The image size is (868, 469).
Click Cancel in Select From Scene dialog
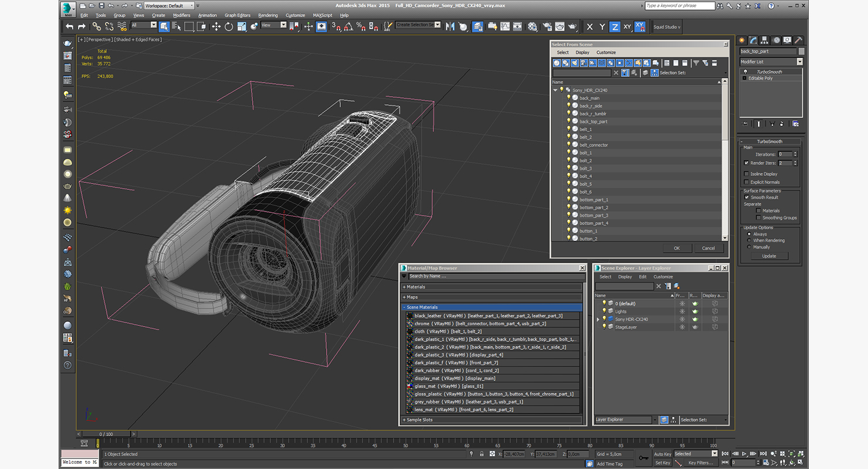(x=708, y=248)
